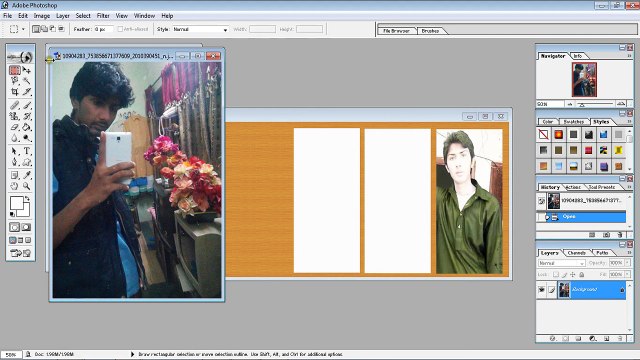Click the Jump to ImageReady icon
This screenshot has width=640, height=360.
20,253
